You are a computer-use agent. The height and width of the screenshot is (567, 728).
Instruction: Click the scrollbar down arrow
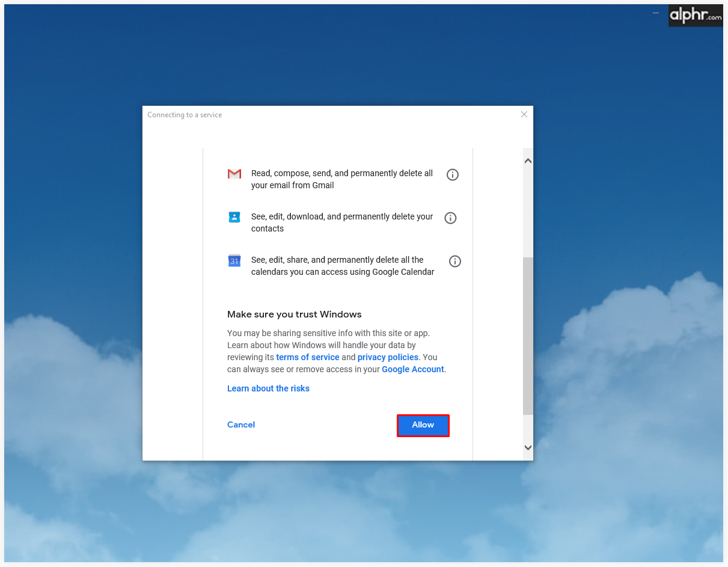(x=528, y=447)
